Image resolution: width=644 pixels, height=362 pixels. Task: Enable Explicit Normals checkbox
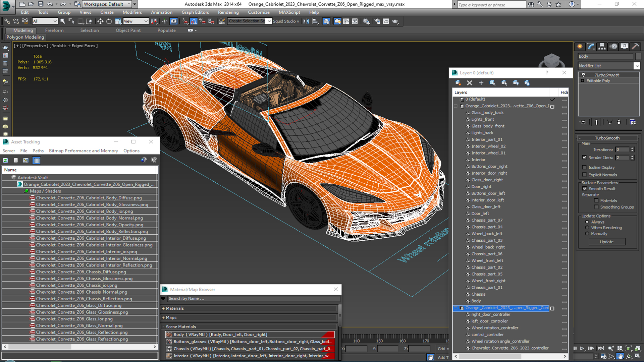[x=584, y=175]
